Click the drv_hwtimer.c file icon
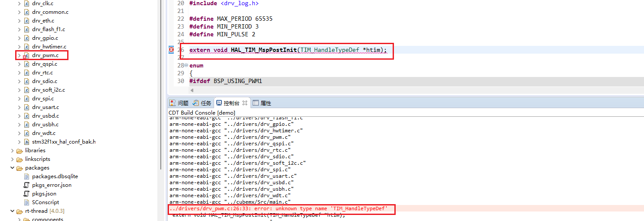644x221 pixels. pos(26,47)
